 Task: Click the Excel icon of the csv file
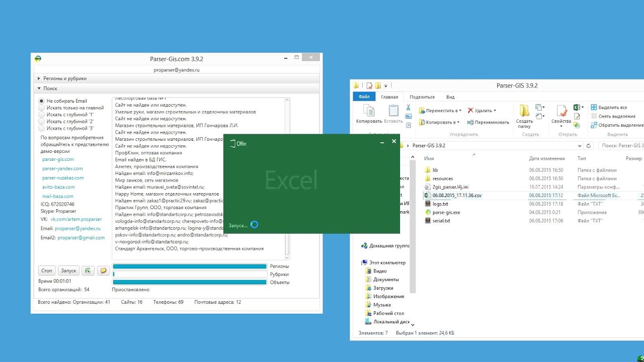click(428, 195)
